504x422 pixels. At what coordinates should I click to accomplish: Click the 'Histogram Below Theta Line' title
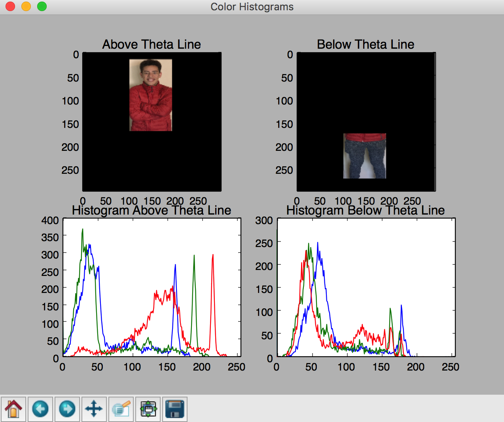pyautogui.click(x=366, y=210)
